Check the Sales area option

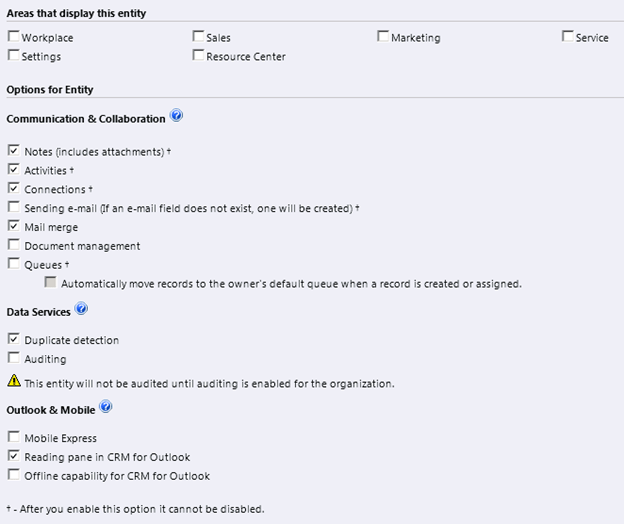coord(198,37)
